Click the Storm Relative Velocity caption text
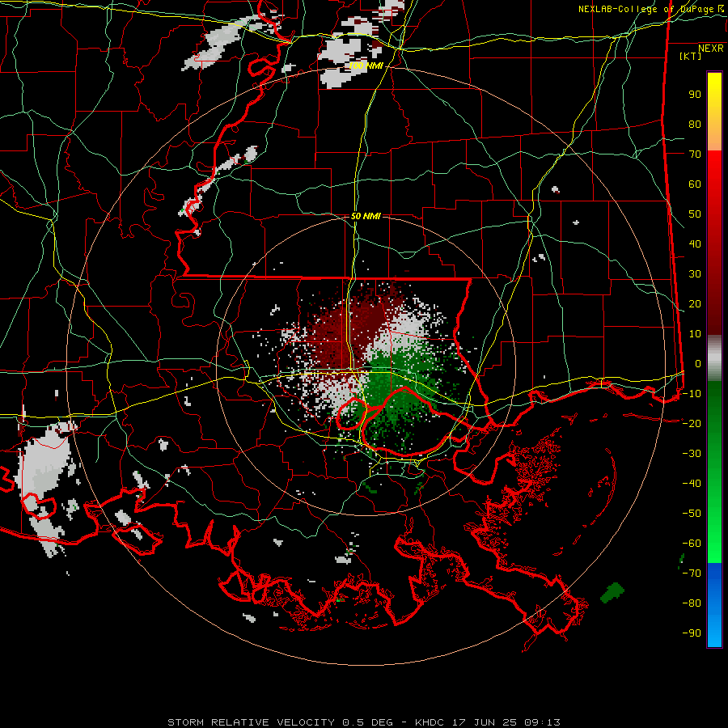The height and width of the screenshot is (728, 728). [x=364, y=722]
